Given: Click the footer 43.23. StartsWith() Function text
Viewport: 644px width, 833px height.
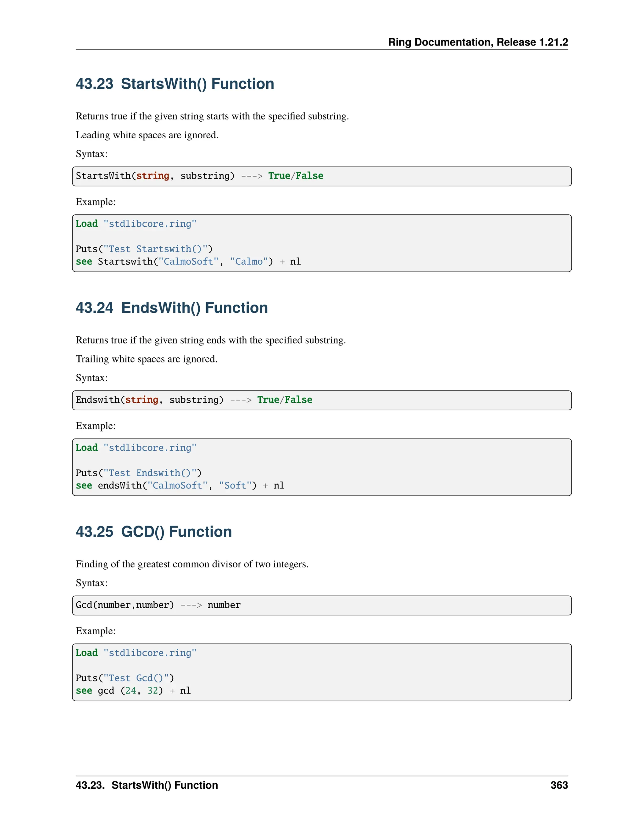Looking at the screenshot, I should [x=147, y=785].
